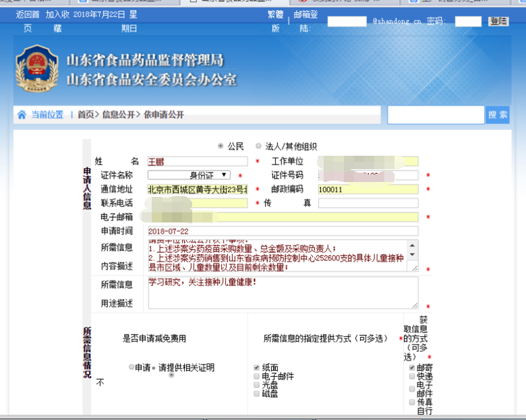The height and width of the screenshot is (420, 526).
Task: Click 首页 in the breadcrumb
Action: pyautogui.click(x=85, y=115)
